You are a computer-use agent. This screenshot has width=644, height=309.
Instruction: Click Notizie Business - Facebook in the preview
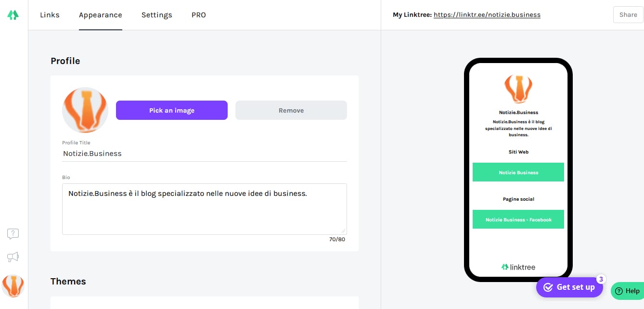pos(518,219)
